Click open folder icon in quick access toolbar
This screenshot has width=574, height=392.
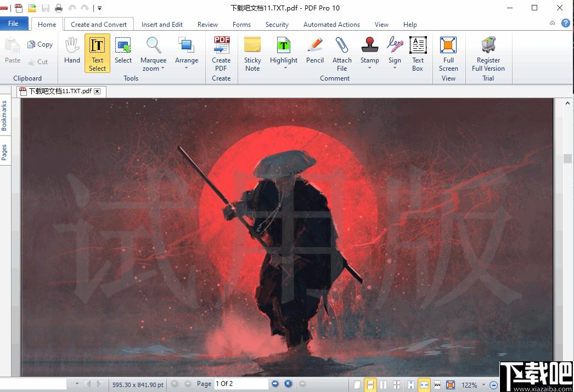tap(32, 8)
